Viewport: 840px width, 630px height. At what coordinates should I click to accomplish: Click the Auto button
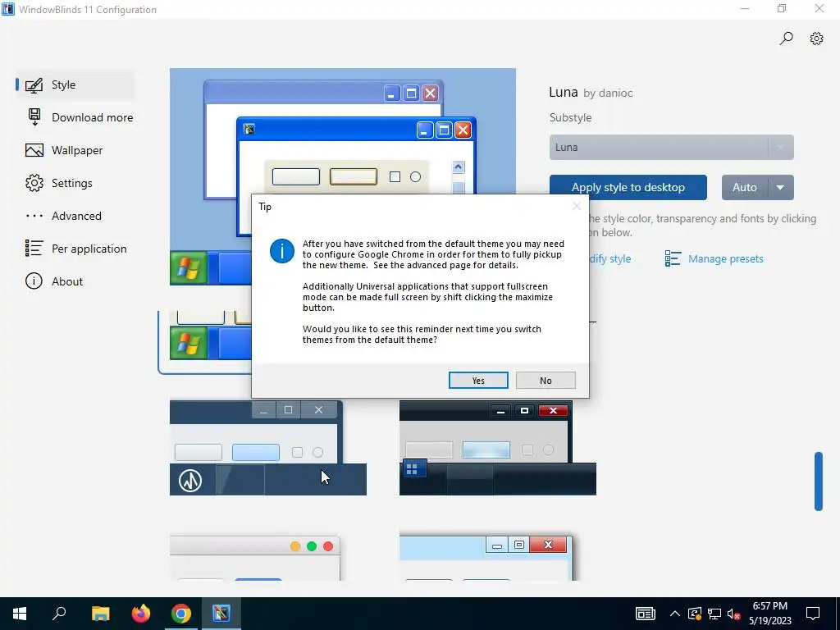(745, 188)
